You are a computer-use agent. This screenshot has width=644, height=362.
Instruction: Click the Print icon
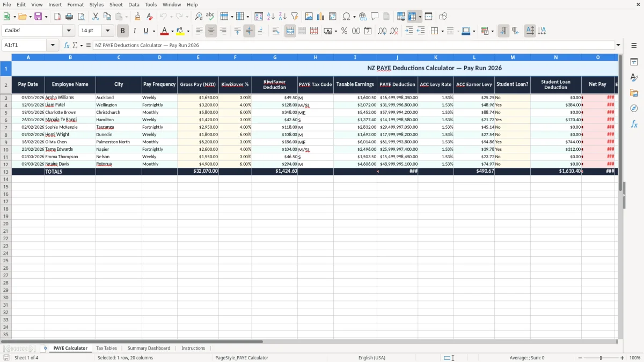coord(69,17)
